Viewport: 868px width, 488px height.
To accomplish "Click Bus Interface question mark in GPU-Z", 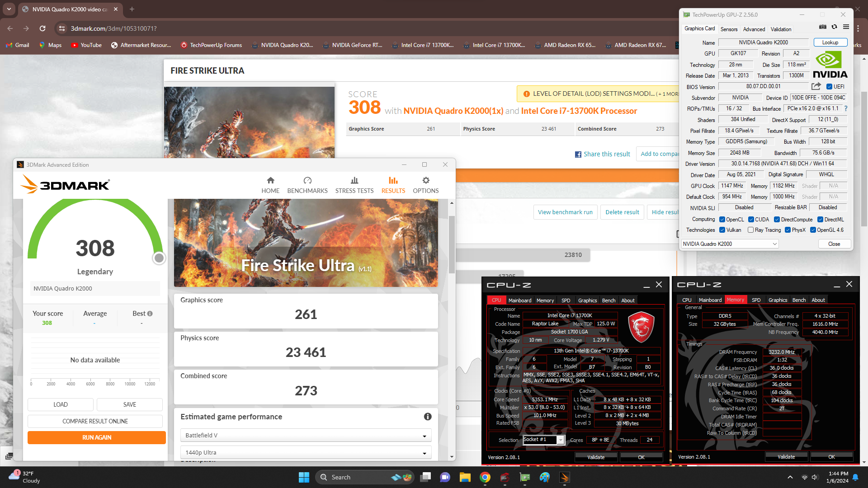I will (x=846, y=108).
